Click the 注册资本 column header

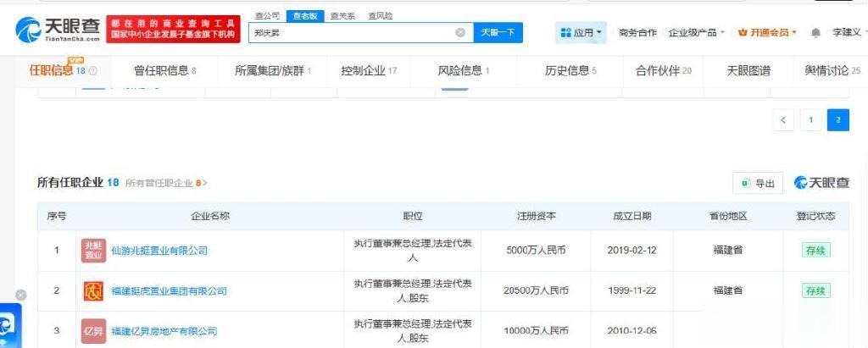[536, 216]
